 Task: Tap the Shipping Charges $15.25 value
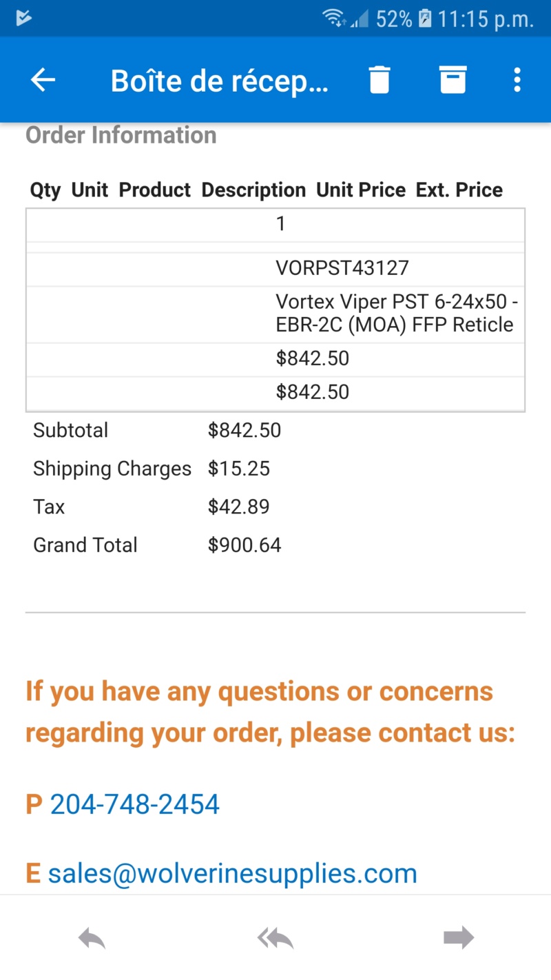[239, 469]
